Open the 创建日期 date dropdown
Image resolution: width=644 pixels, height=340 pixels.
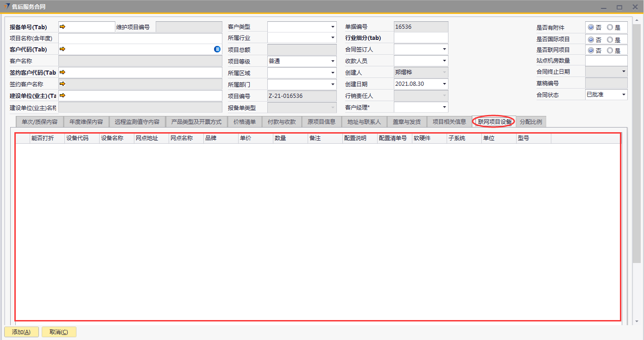(x=444, y=84)
